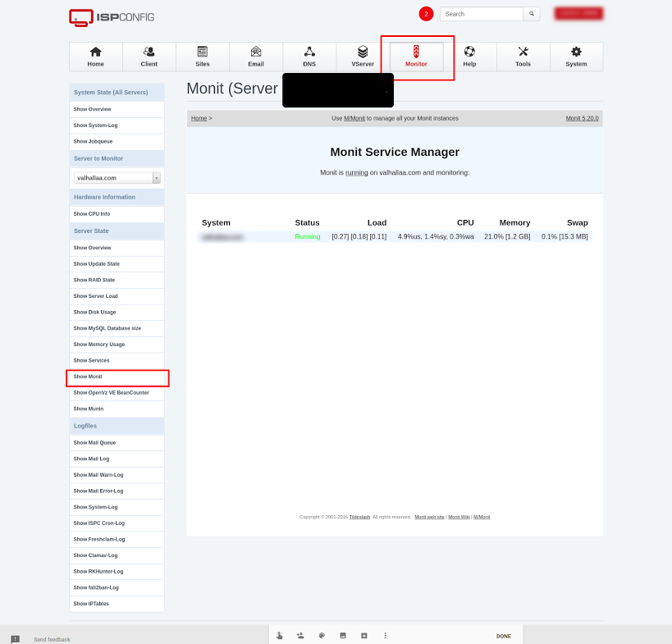Image resolution: width=672 pixels, height=644 pixels.
Task: Open Show RKHunter-Log
Action: click(x=117, y=572)
